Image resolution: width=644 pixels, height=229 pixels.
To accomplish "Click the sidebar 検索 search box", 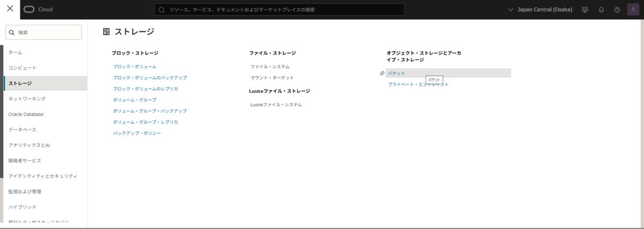I will (43, 32).
